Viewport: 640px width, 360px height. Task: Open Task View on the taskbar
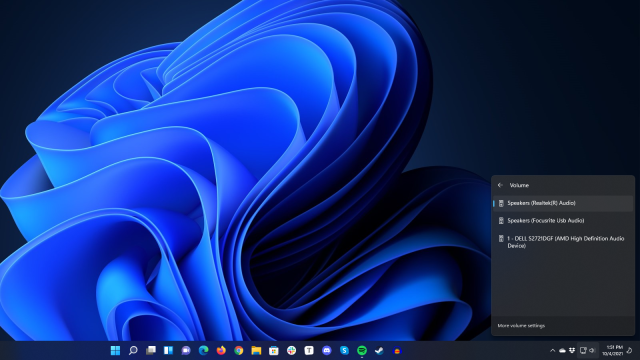pyautogui.click(x=151, y=350)
